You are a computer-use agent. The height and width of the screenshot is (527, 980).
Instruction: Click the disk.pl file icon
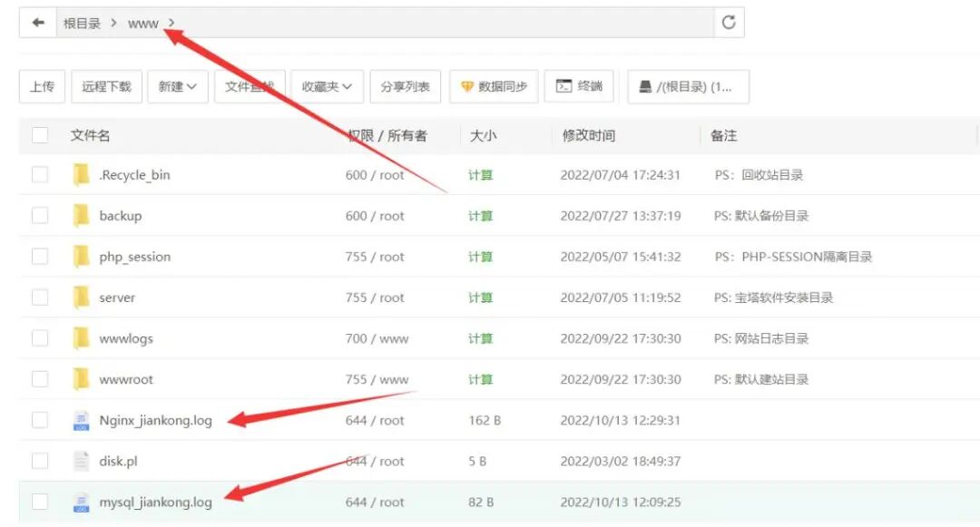pos(82,461)
